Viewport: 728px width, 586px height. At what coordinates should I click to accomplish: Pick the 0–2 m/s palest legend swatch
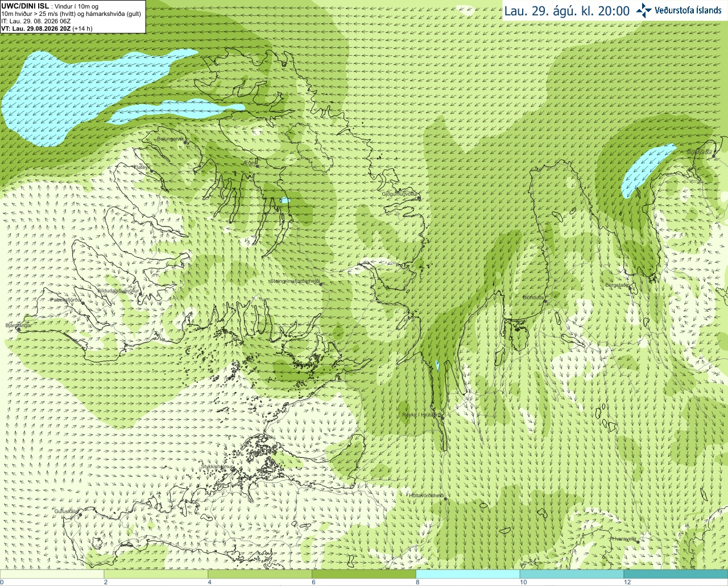pyautogui.click(x=52, y=574)
